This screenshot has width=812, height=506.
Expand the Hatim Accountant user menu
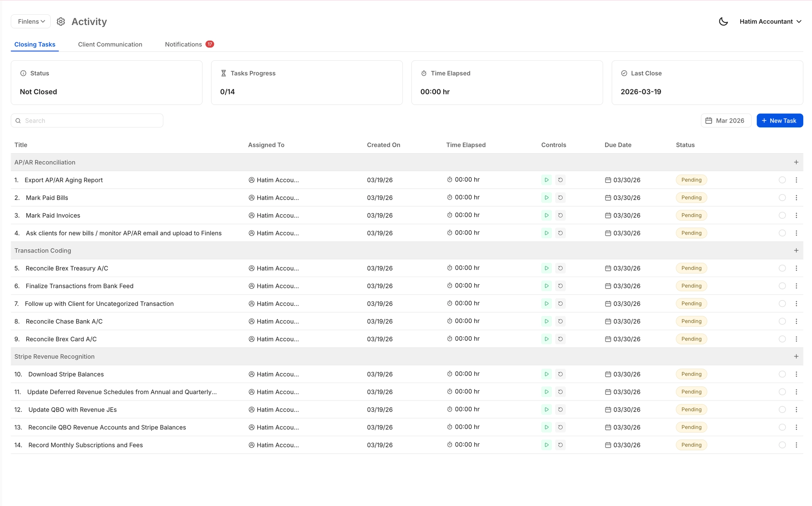[x=770, y=21]
